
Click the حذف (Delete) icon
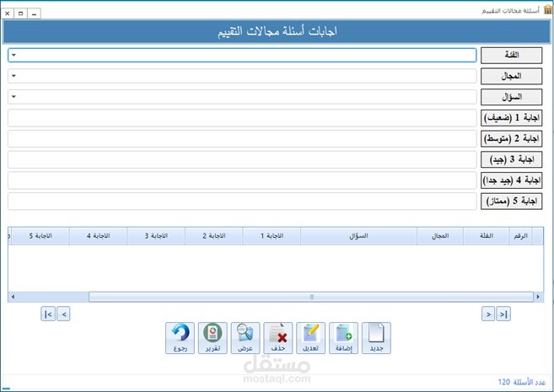pos(278,338)
